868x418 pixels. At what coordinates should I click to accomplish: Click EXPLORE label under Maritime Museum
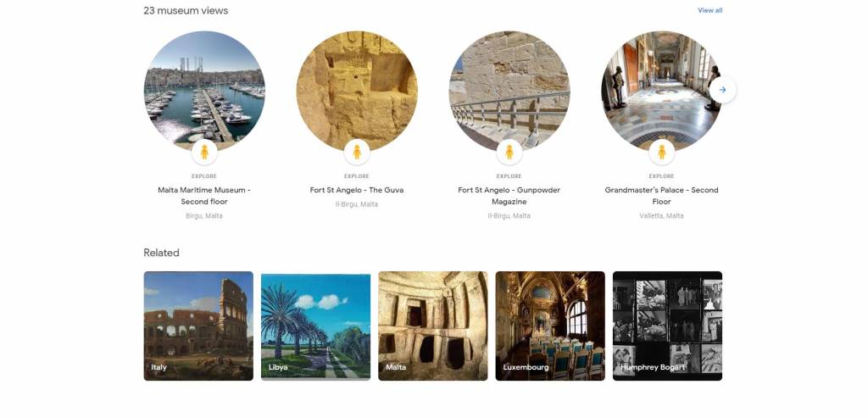click(x=204, y=176)
